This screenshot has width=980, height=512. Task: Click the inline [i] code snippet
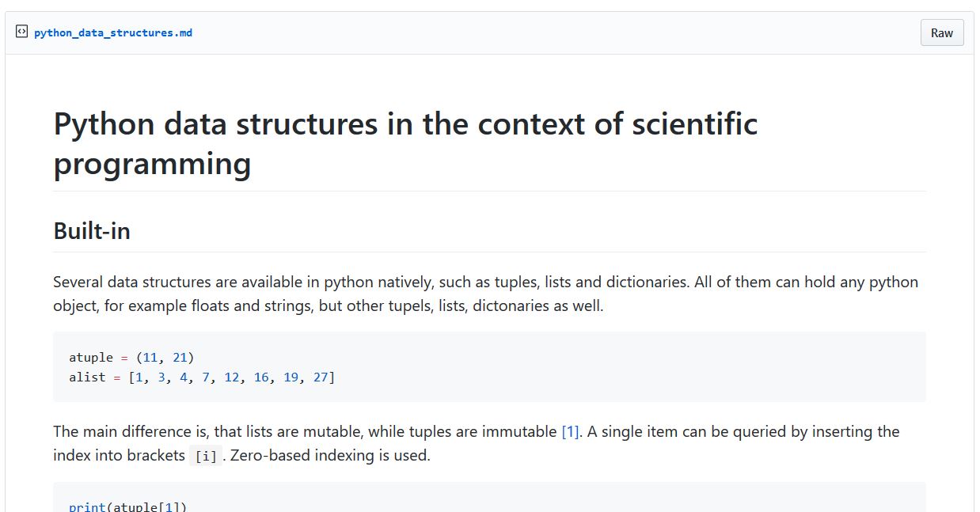point(206,456)
